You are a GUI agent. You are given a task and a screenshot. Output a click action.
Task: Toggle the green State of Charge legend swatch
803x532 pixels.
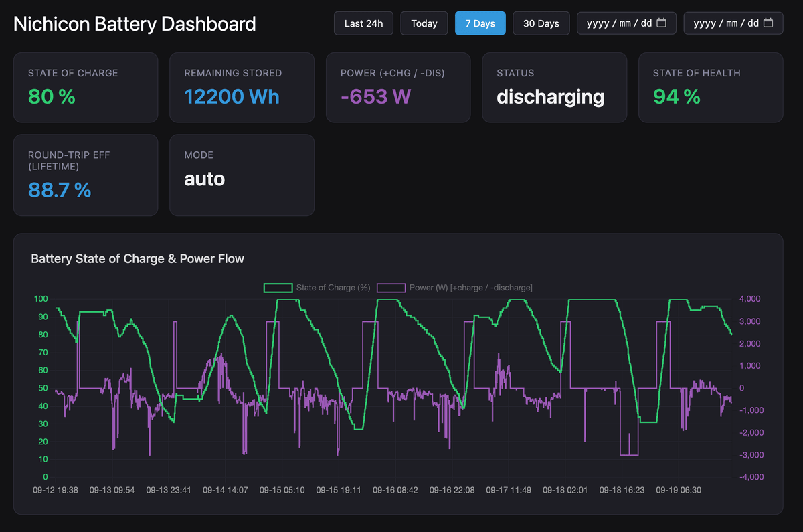tap(278, 288)
